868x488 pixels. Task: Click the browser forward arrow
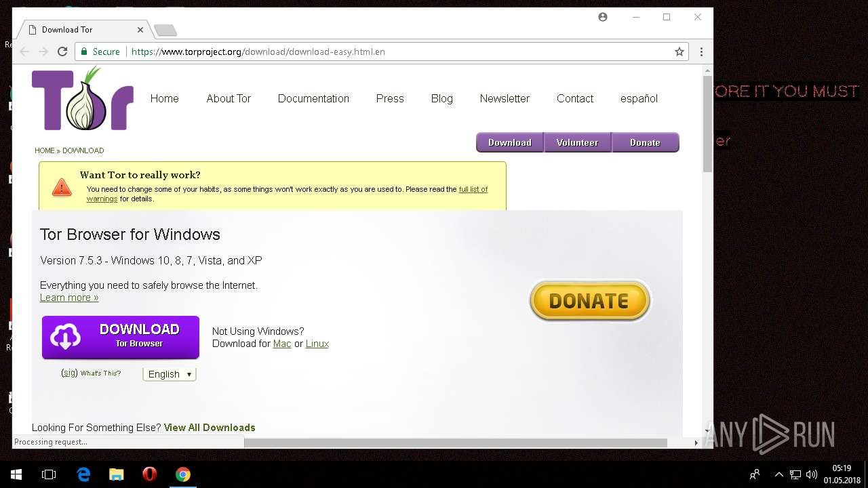point(43,52)
